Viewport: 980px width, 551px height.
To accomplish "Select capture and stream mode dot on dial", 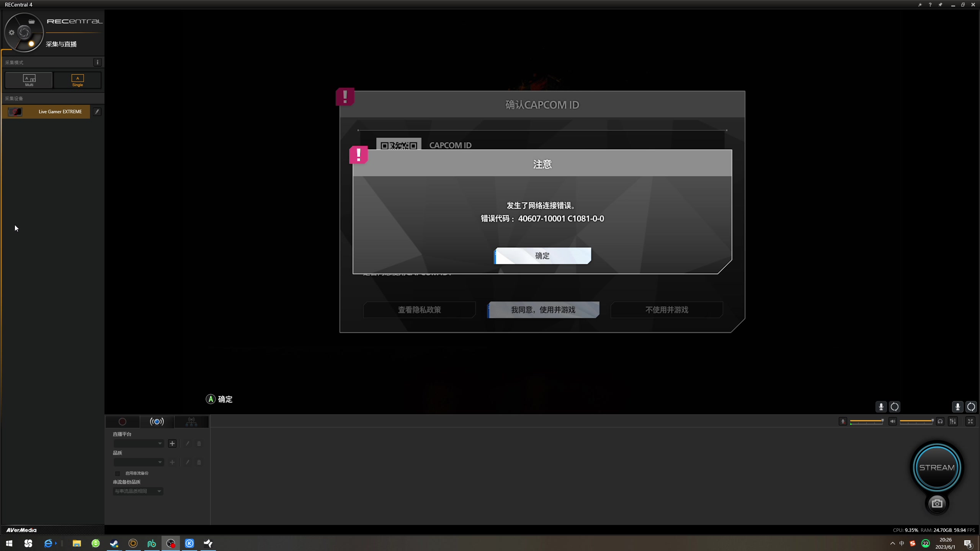I will (x=31, y=44).
